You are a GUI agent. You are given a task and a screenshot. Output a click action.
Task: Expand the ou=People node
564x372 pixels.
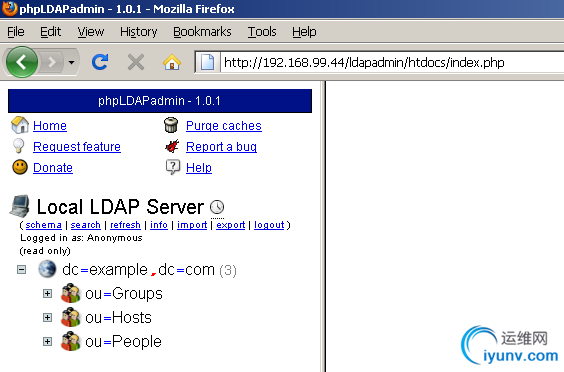(47, 341)
